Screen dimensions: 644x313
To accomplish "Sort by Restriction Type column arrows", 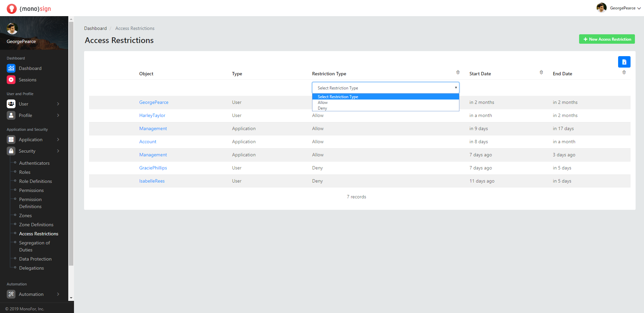I will point(458,72).
